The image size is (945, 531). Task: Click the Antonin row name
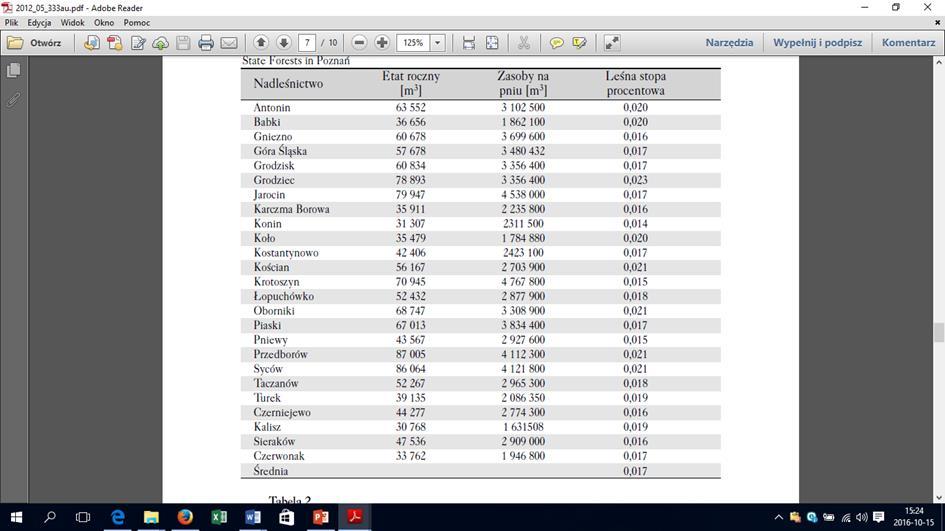pyautogui.click(x=272, y=107)
